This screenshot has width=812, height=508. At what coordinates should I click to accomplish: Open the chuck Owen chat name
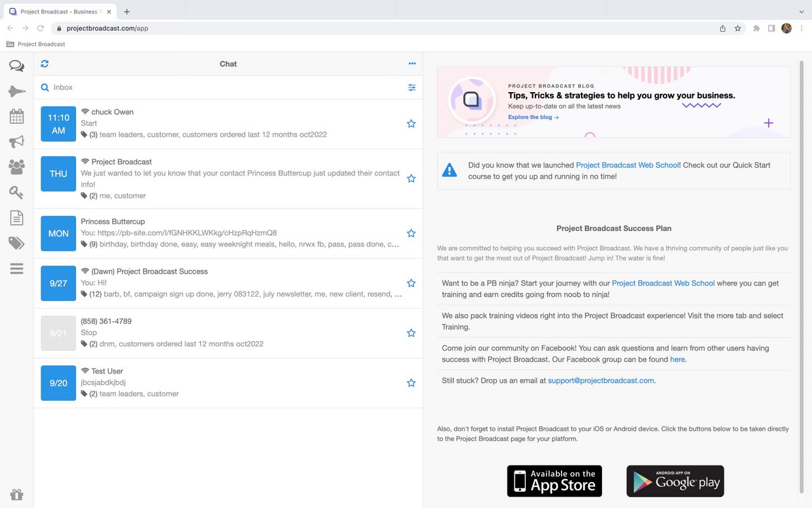(112, 112)
